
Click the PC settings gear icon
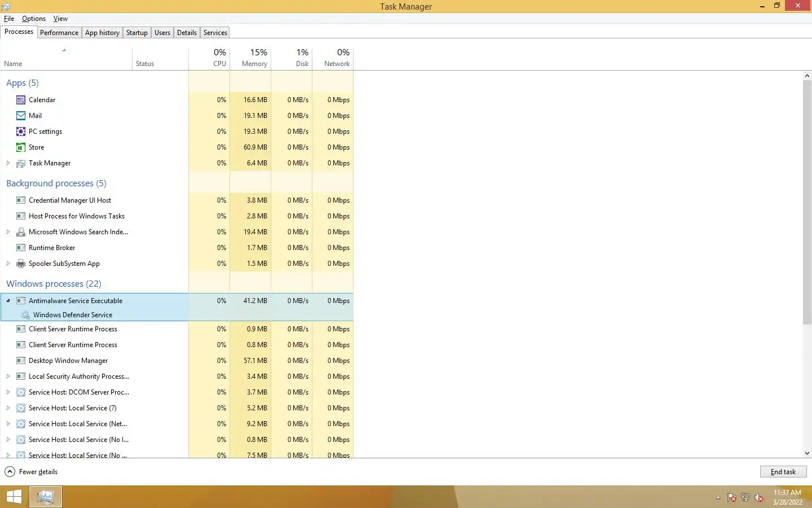[x=21, y=132]
